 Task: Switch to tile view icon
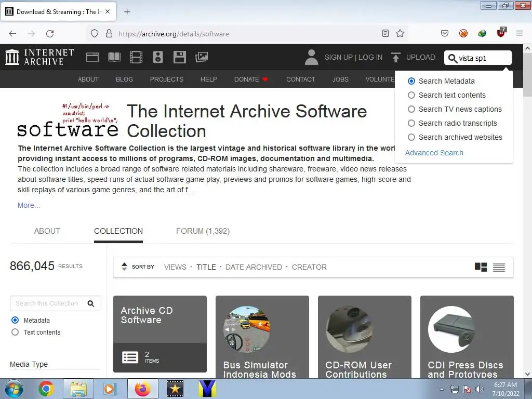pos(481,268)
